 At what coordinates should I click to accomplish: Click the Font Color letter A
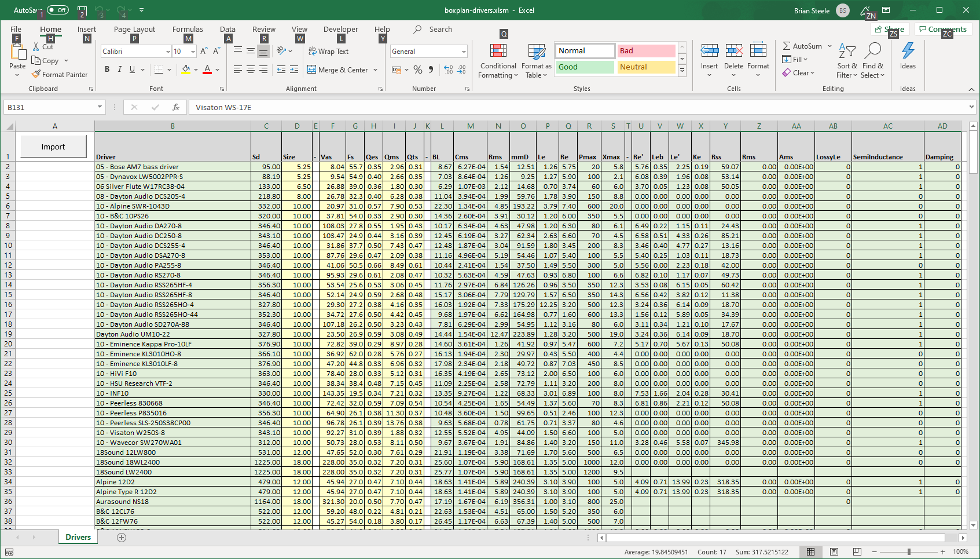tap(207, 70)
